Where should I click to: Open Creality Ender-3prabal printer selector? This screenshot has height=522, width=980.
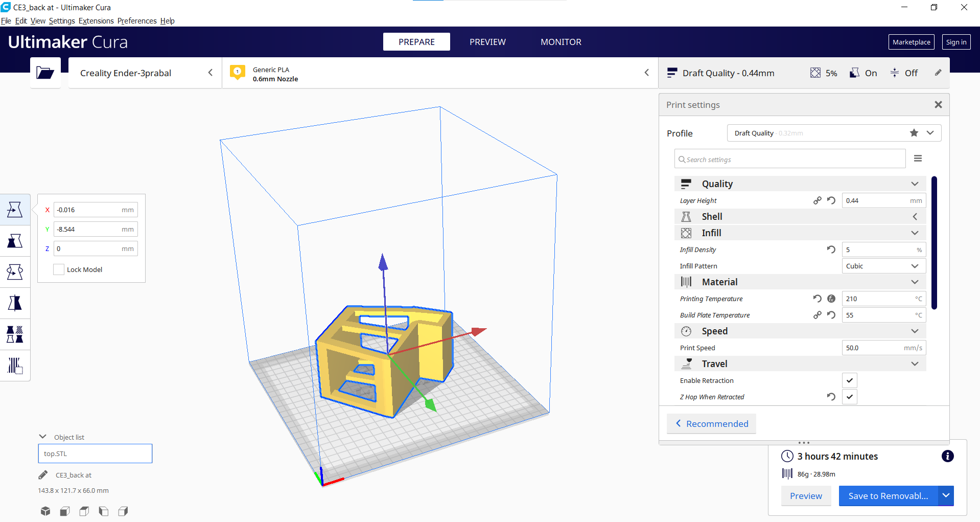click(x=145, y=73)
